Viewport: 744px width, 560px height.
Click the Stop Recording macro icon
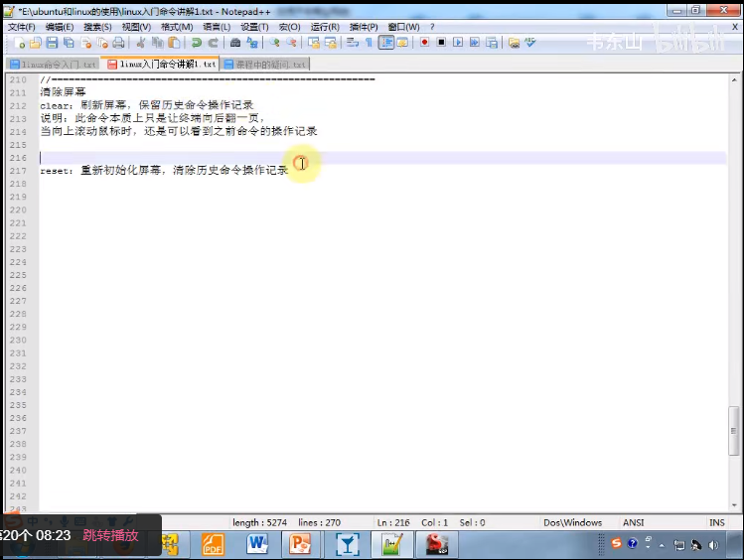pyautogui.click(x=441, y=43)
